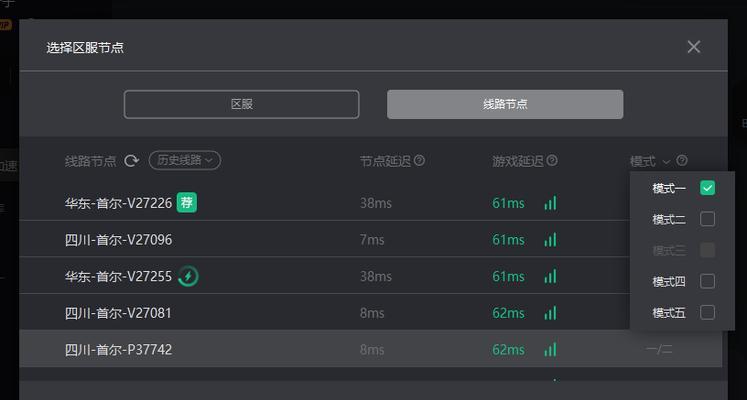The image size is (747, 400).
Task: Select node 华东-首尔-V27226
Action: point(118,203)
